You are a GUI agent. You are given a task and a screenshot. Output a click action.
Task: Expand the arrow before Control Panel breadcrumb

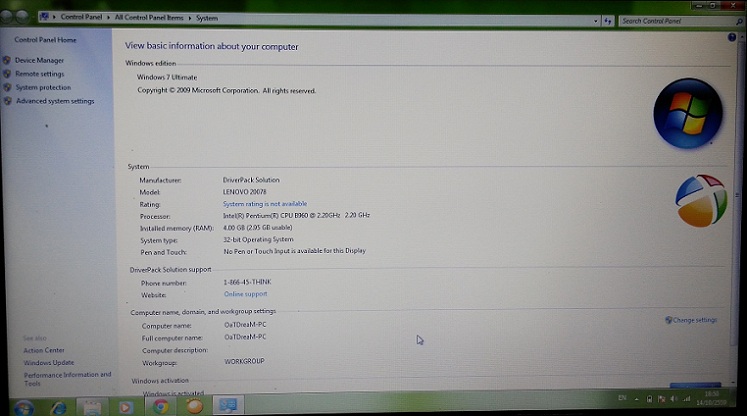click(54, 17)
